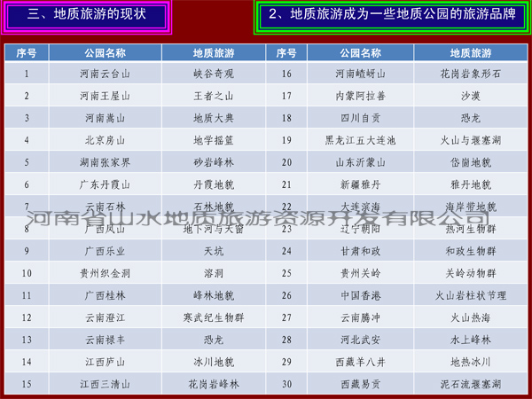Click the cell '和政生物群'

(470, 251)
